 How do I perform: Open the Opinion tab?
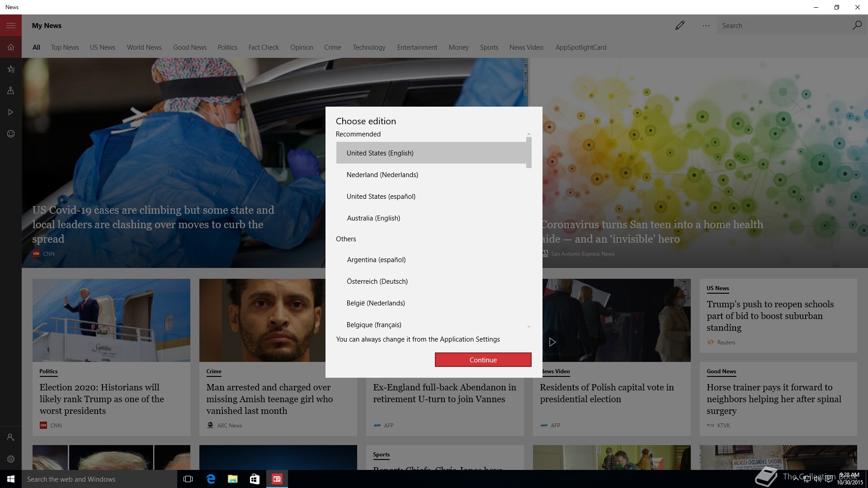[x=302, y=47]
